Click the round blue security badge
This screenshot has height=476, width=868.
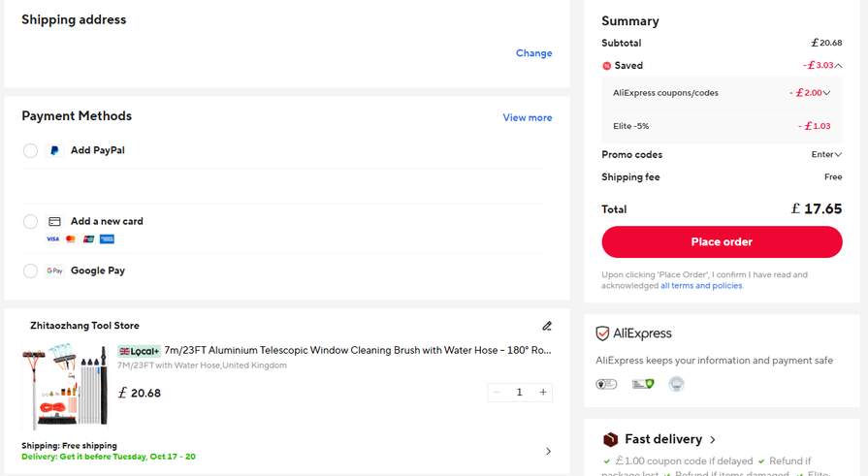pyautogui.click(x=676, y=384)
